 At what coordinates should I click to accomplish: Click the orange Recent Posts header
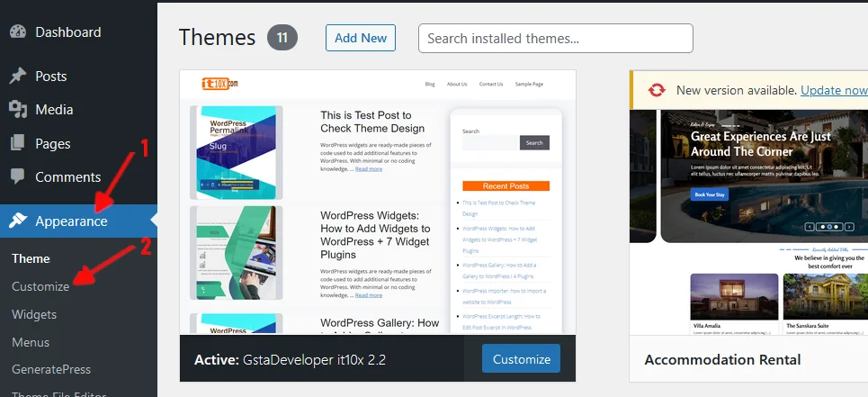(506, 186)
